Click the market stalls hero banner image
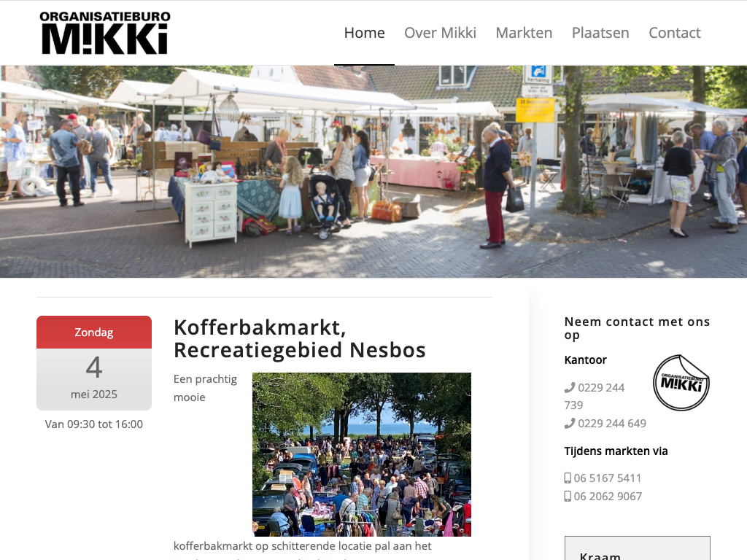The height and width of the screenshot is (560, 747). point(373,171)
